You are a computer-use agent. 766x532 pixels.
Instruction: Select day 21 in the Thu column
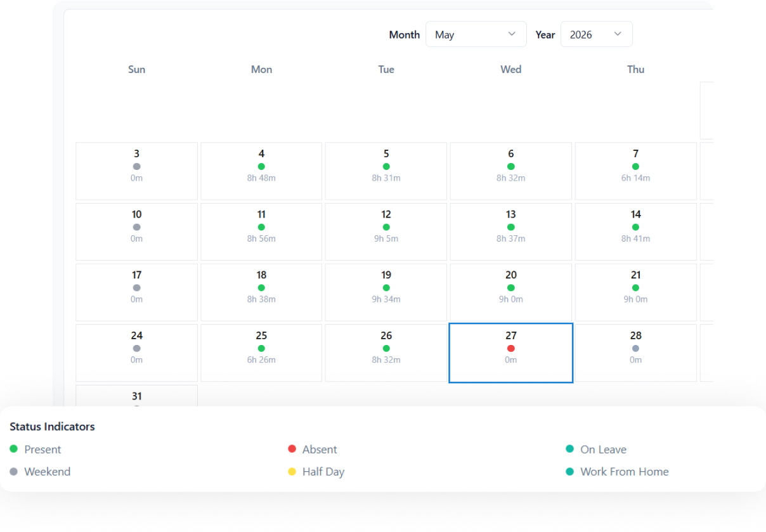[x=636, y=292]
